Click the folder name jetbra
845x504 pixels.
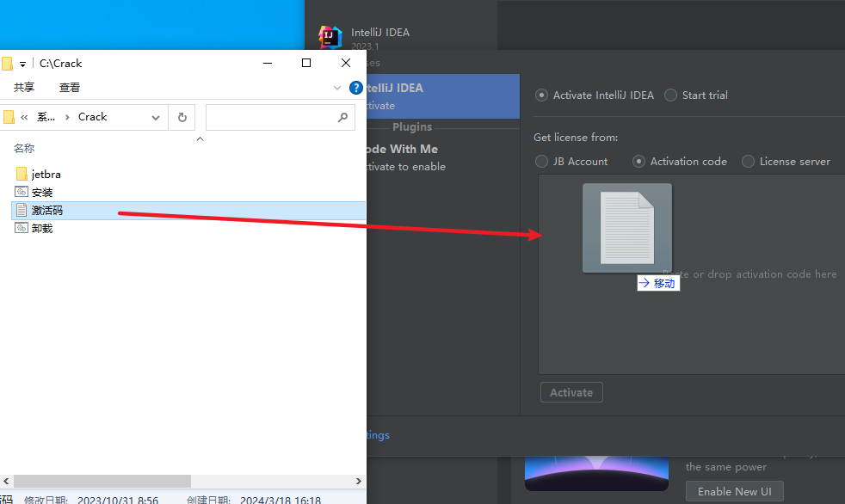46,175
